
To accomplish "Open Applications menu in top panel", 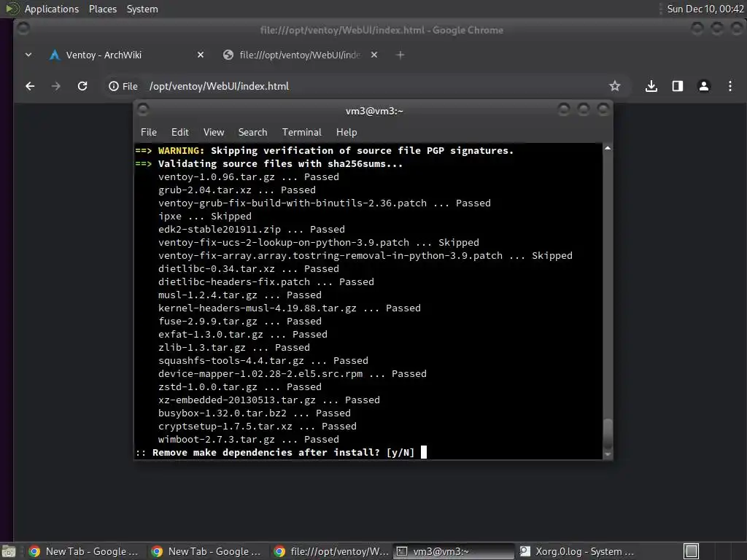I will point(52,9).
